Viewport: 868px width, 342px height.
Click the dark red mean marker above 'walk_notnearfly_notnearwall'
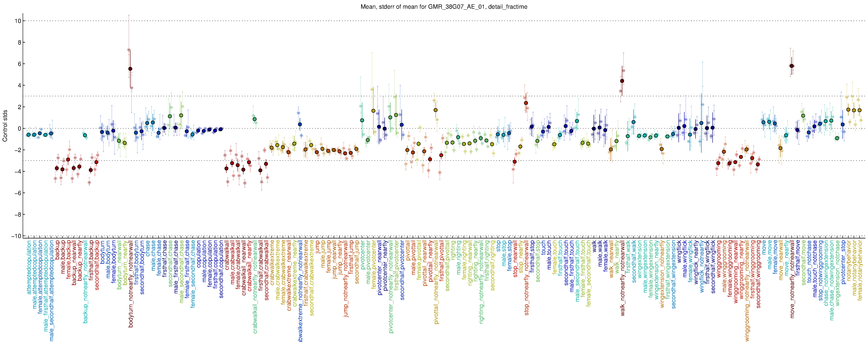[x=622, y=81]
